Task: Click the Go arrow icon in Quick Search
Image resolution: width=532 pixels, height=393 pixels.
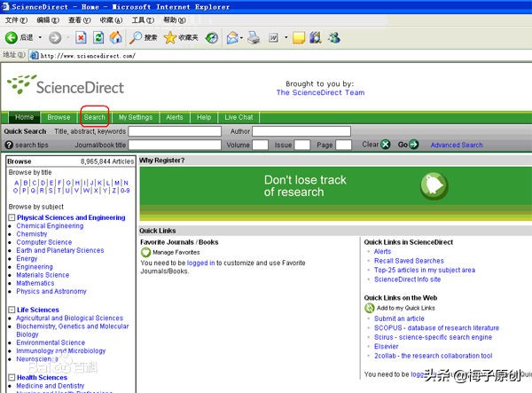Action: click(413, 145)
